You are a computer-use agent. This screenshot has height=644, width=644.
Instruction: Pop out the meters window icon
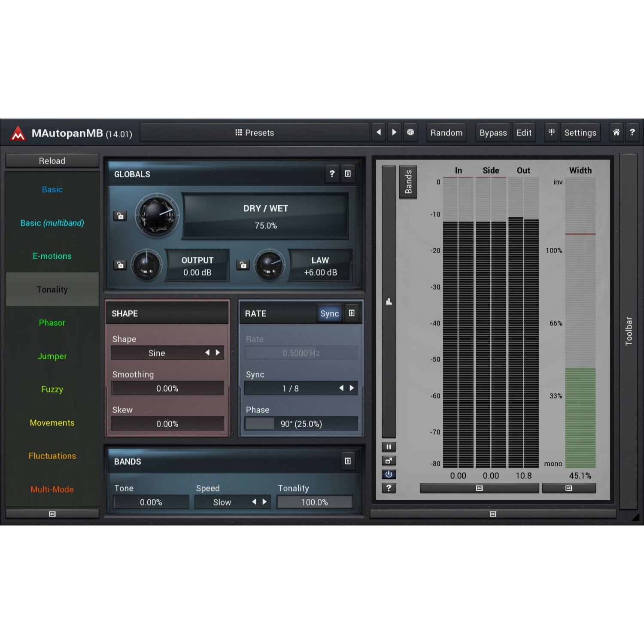389,461
